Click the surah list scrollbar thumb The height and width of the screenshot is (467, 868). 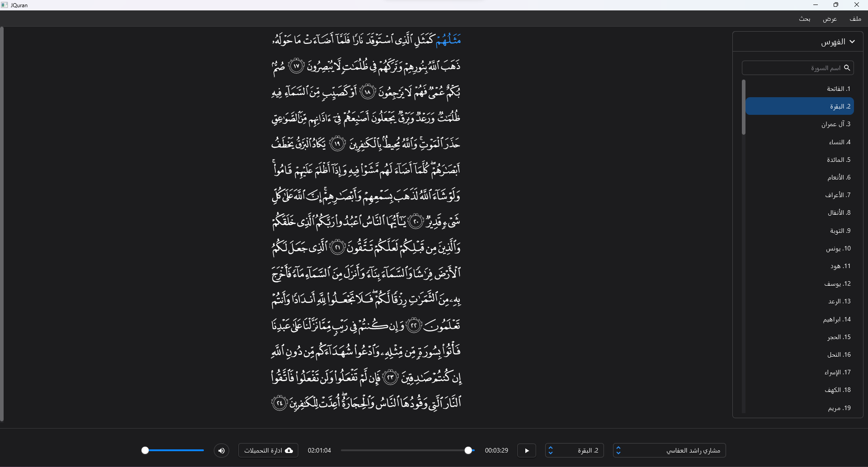[744, 108]
